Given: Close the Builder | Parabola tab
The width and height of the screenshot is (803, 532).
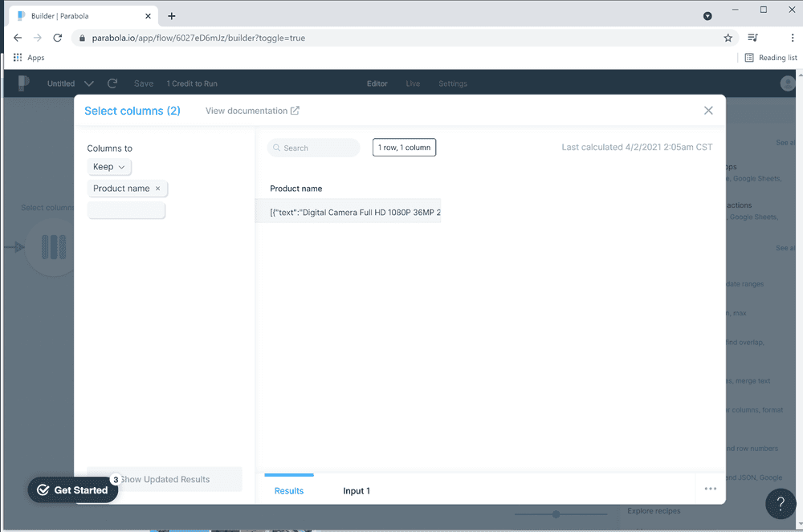Looking at the screenshot, I should click(148, 16).
